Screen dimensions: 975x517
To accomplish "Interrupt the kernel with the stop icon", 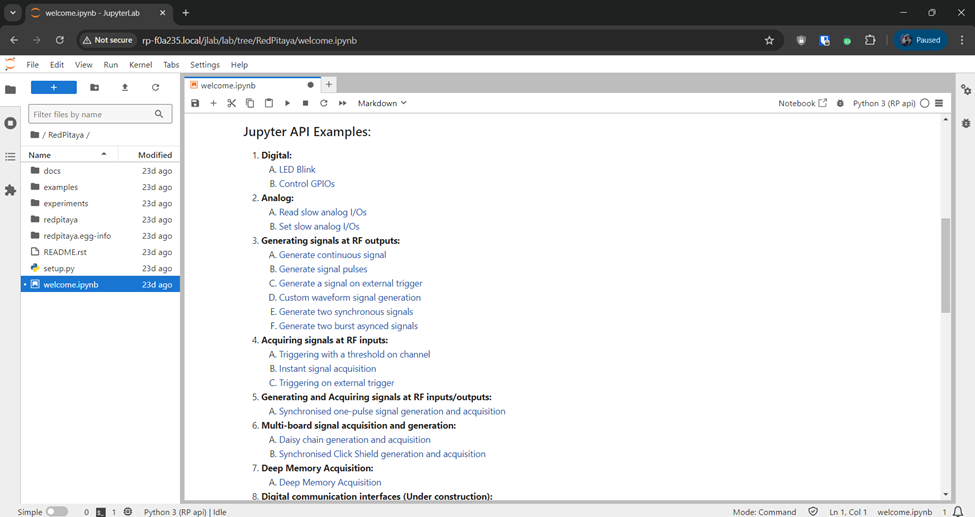I will coord(305,103).
